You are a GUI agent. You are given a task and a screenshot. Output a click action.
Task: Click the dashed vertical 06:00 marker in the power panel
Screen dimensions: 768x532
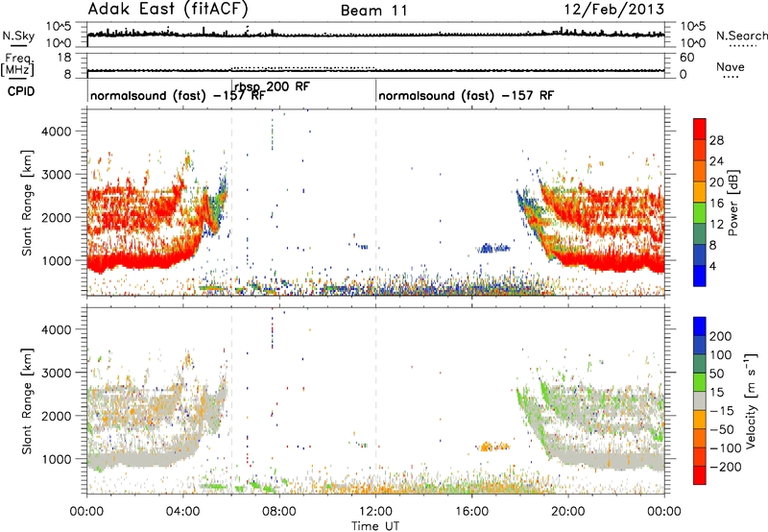click(x=231, y=203)
